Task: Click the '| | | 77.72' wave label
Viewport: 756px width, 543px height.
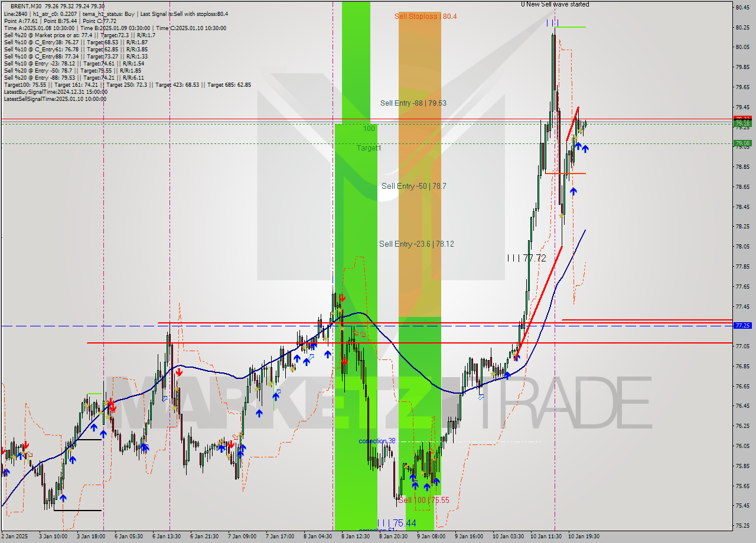Action: 526,258
